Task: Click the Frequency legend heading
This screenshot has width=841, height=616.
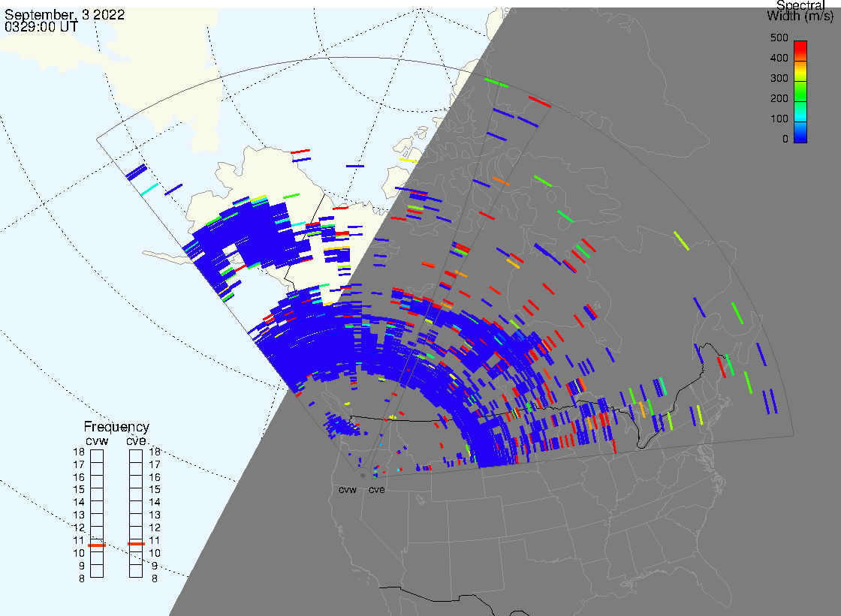Action: (116, 427)
